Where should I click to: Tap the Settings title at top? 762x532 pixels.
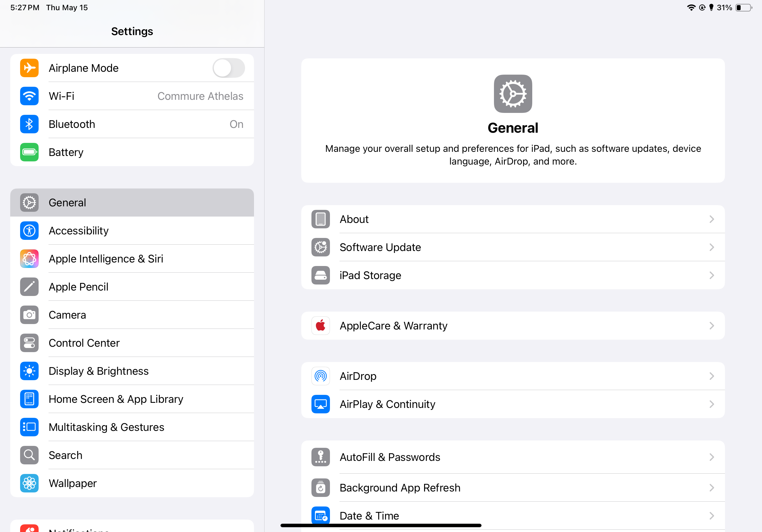132,32
